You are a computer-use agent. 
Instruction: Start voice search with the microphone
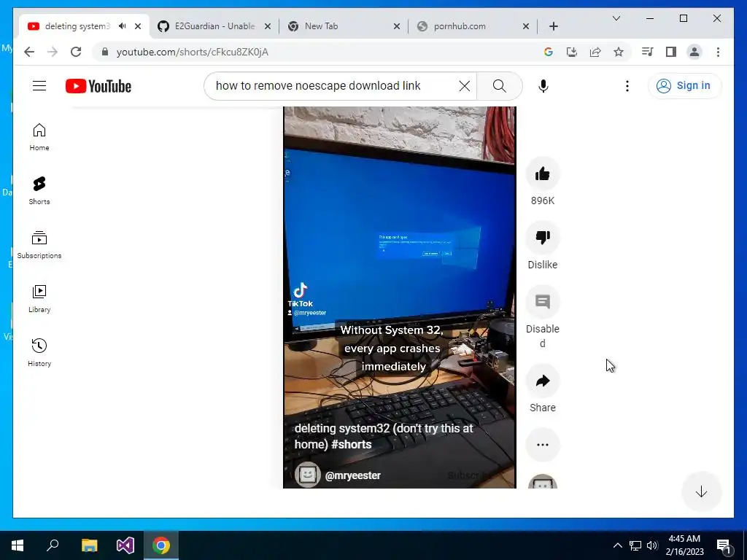[543, 86]
